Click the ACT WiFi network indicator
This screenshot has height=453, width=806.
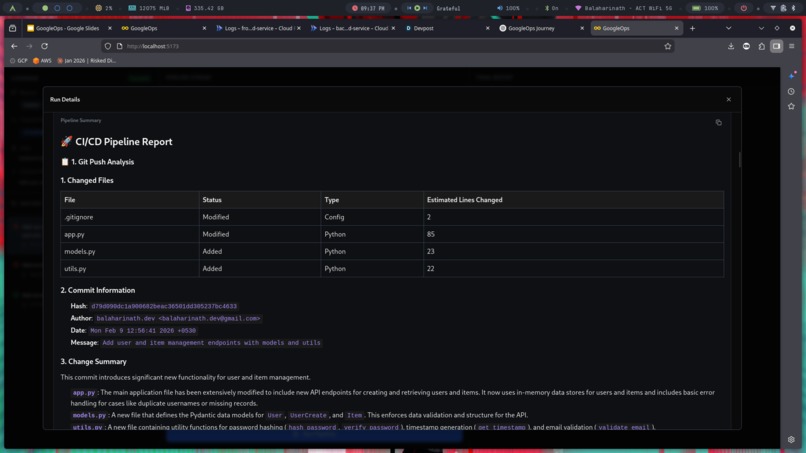point(624,8)
